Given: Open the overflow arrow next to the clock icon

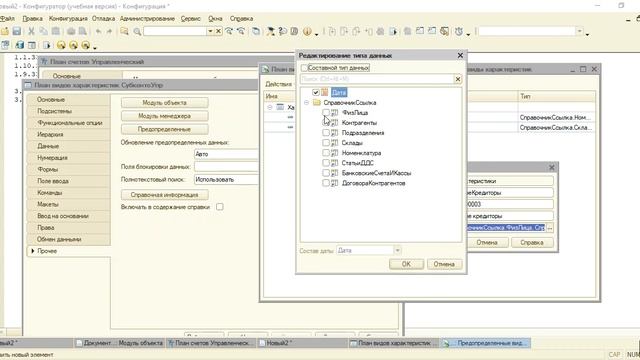Looking at the screenshot, I should [468, 34].
